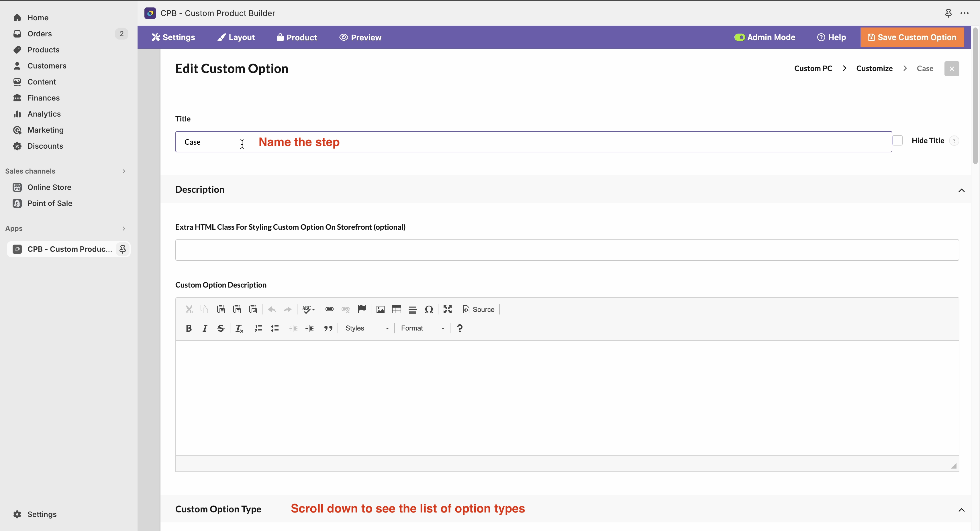Click the insert link icon
This screenshot has width=980, height=531.
pyautogui.click(x=330, y=309)
